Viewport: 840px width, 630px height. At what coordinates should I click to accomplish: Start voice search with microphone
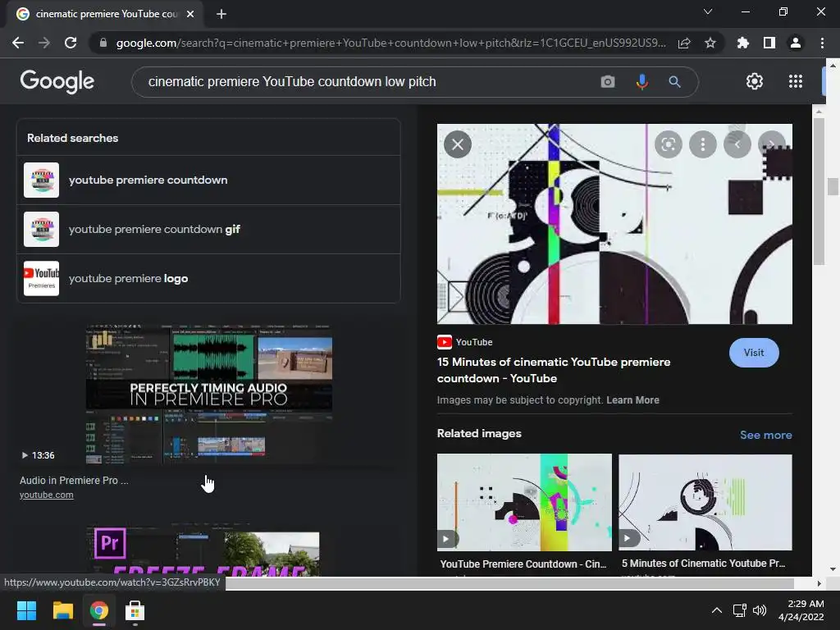[641, 82]
